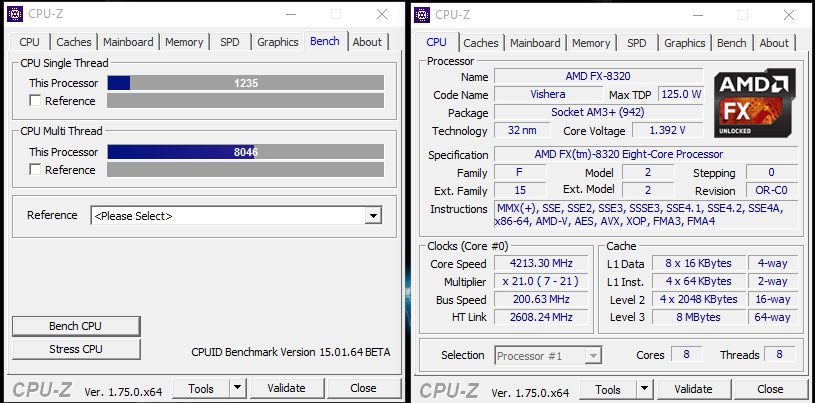
Task: Click Revision value OR-C0
Action: coord(772,190)
